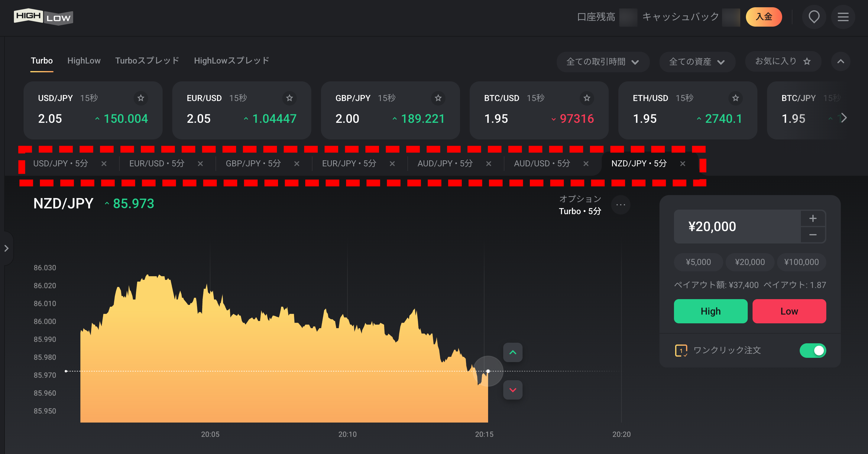
Task: Switch to the HighLow tab
Action: click(x=84, y=61)
